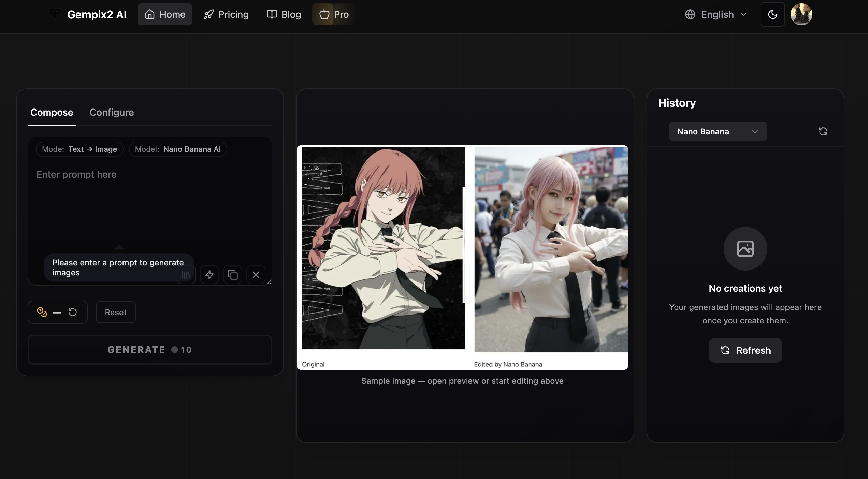Switch to the Configure tab

coord(112,112)
